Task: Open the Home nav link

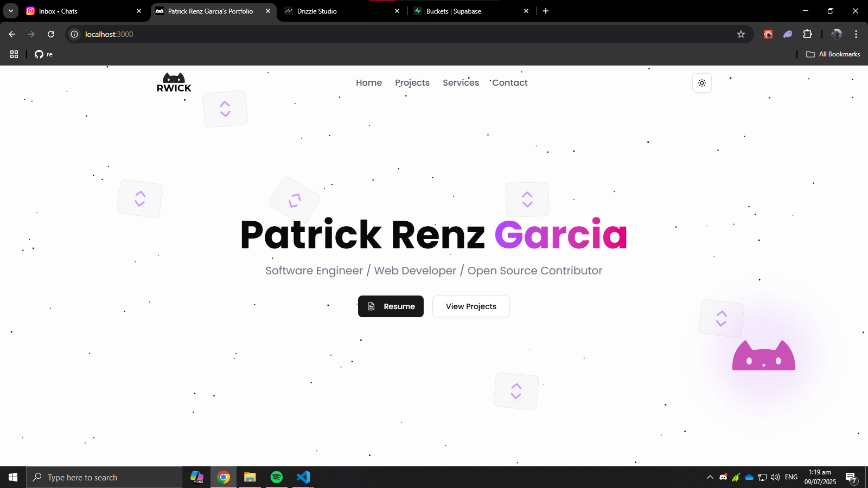Action: tap(369, 82)
